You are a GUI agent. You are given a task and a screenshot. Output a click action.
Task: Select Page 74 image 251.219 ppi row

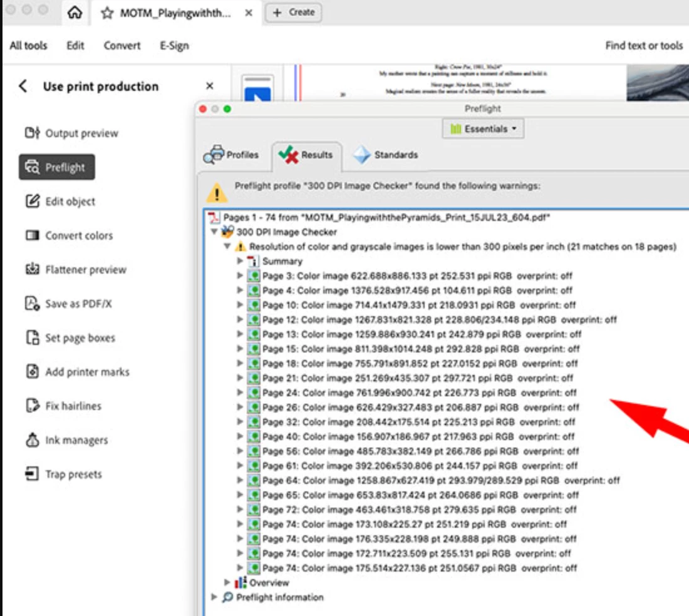[415, 524]
